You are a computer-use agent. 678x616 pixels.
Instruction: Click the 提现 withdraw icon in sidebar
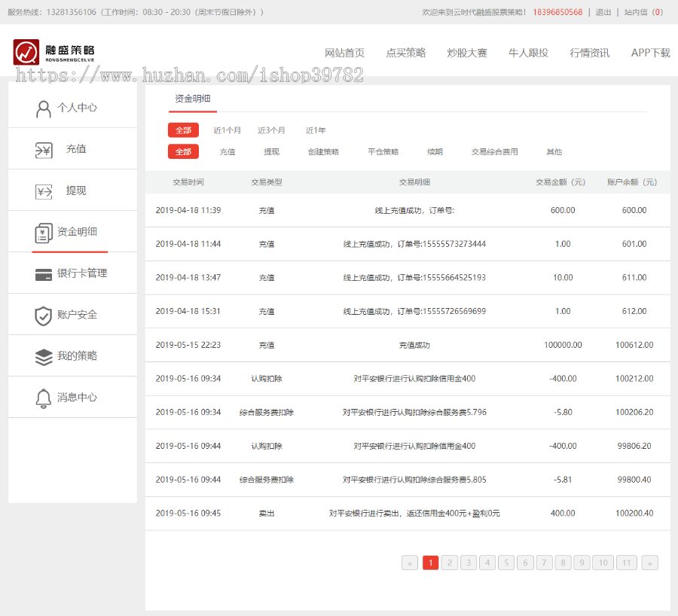click(43, 191)
